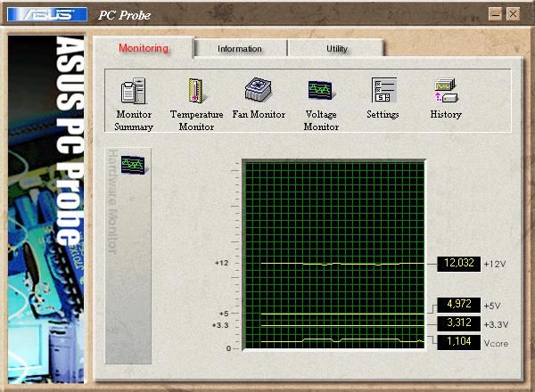Click the 1,104 Vcore readout
This screenshot has width=535, height=392.
(459, 342)
